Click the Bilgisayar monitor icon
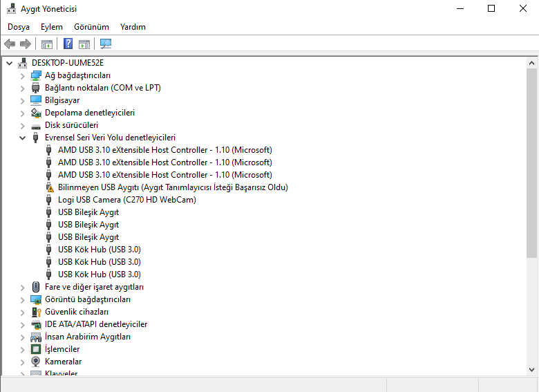The width and height of the screenshot is (539, 392). pos(36,100)
